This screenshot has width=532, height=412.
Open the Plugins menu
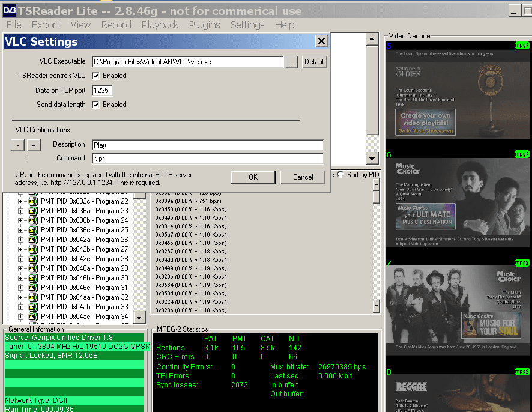point(205,25)
